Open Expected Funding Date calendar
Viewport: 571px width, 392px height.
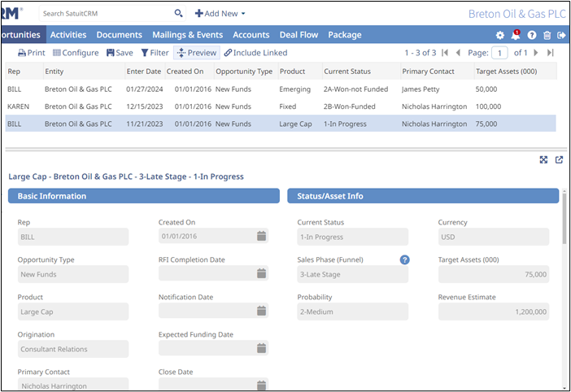tap(261, 349)
